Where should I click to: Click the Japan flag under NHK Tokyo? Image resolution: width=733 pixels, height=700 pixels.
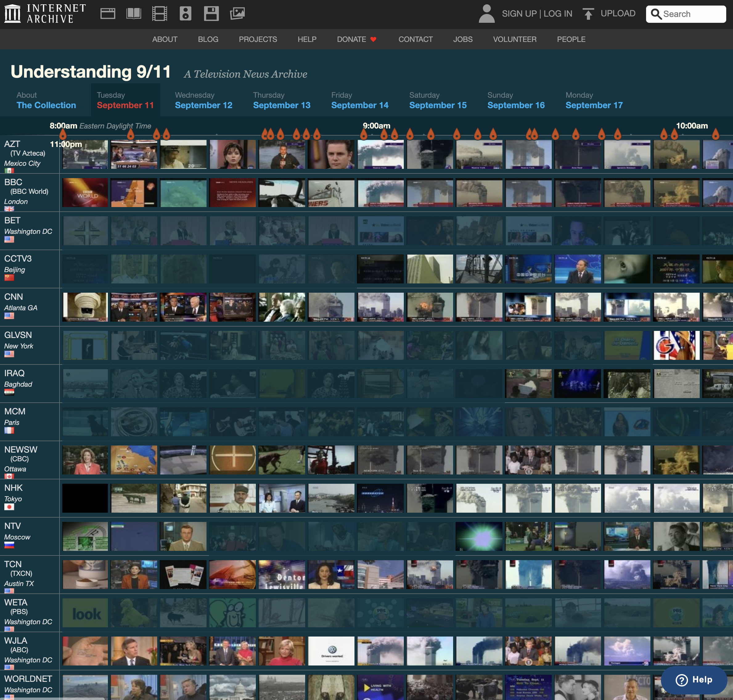click(9, 507)
